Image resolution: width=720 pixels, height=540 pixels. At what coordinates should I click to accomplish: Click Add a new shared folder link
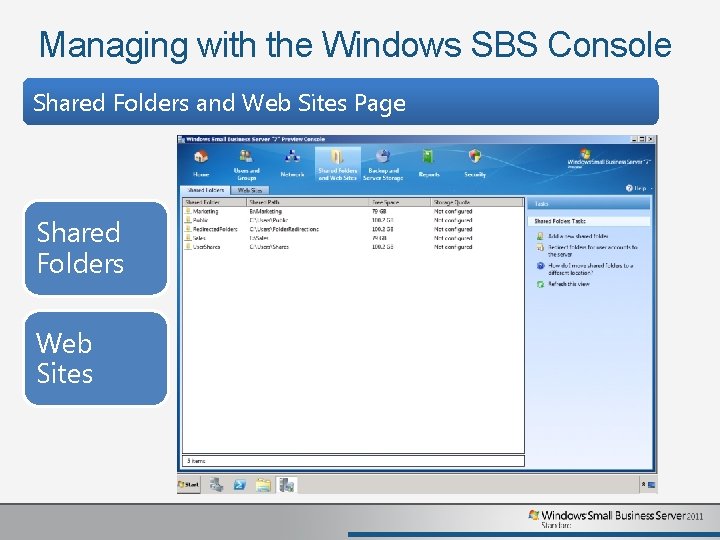click(578, 236)
